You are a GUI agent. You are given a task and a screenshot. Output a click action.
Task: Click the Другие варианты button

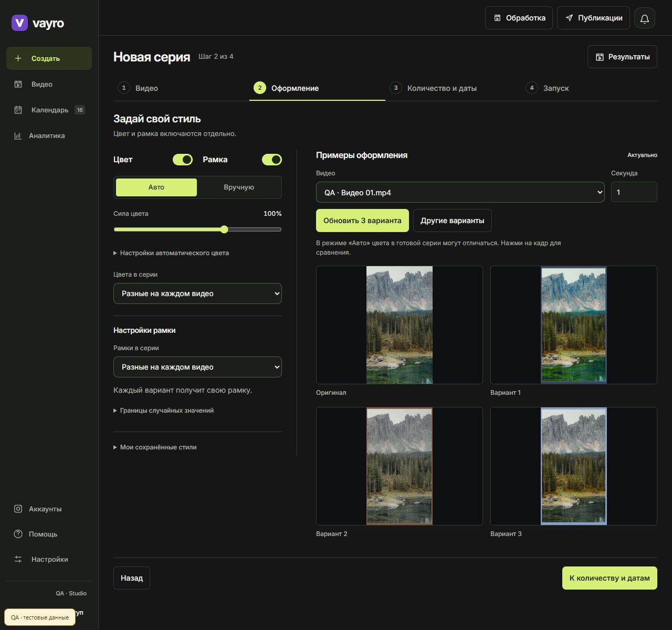point(453,220)
